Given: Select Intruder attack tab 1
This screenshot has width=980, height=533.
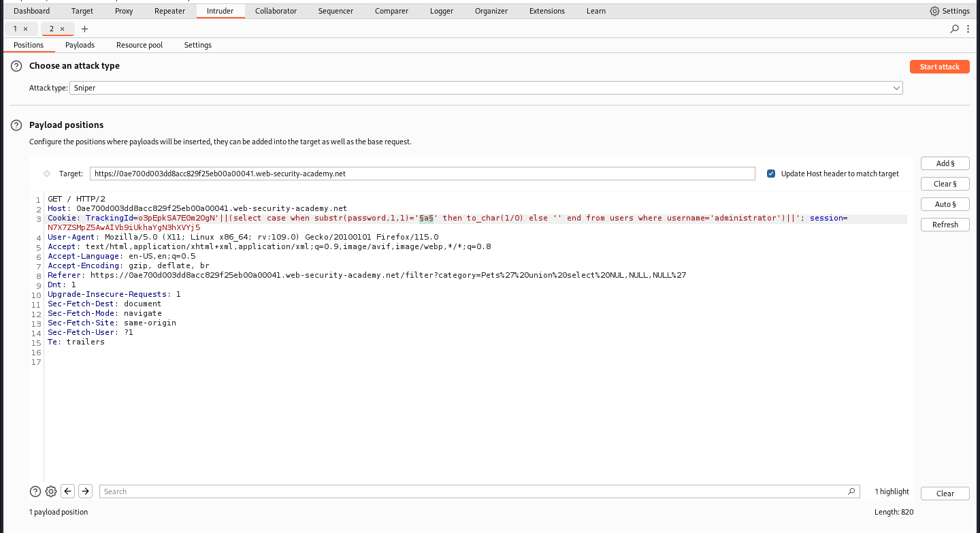Looking at the screenshot, I should [15, 29].
